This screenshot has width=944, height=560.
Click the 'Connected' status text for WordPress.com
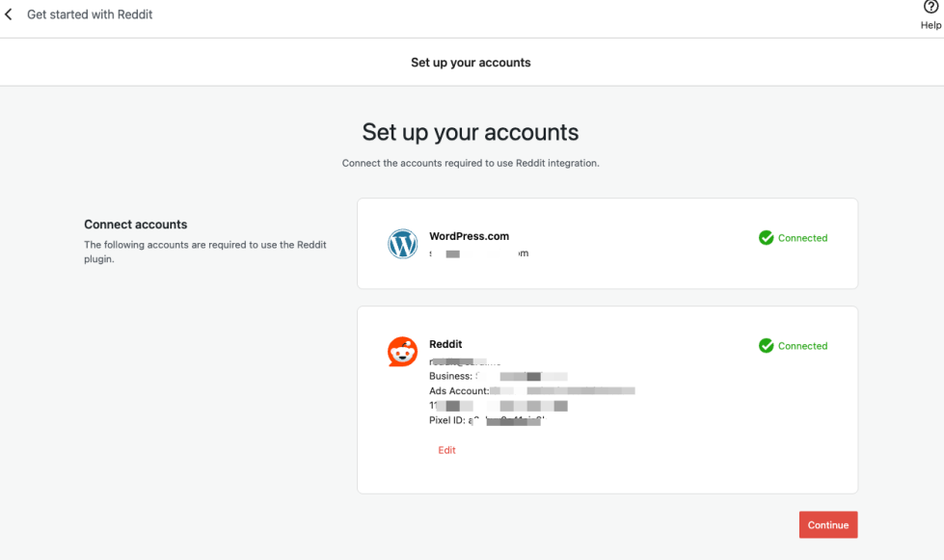[x=802, y=238]
